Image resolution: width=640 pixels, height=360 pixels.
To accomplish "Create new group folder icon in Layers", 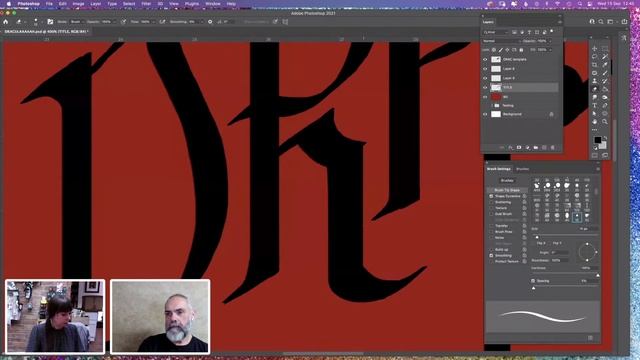I will click(536, 147).
